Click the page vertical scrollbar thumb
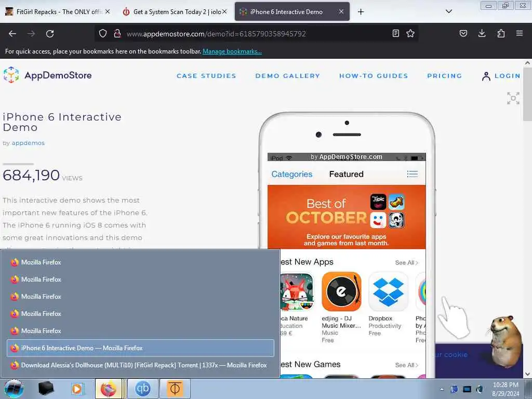 click(x=527, y=94)
